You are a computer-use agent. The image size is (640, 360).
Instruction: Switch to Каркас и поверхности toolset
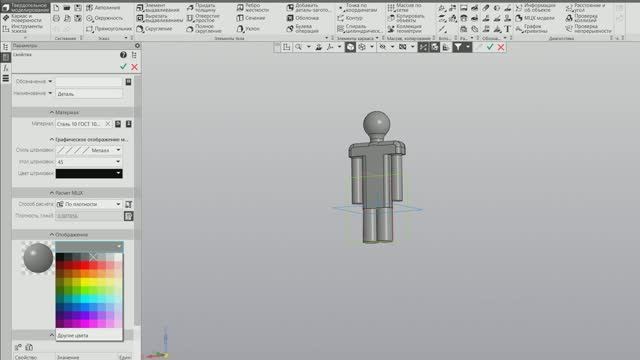coord(22,18)
